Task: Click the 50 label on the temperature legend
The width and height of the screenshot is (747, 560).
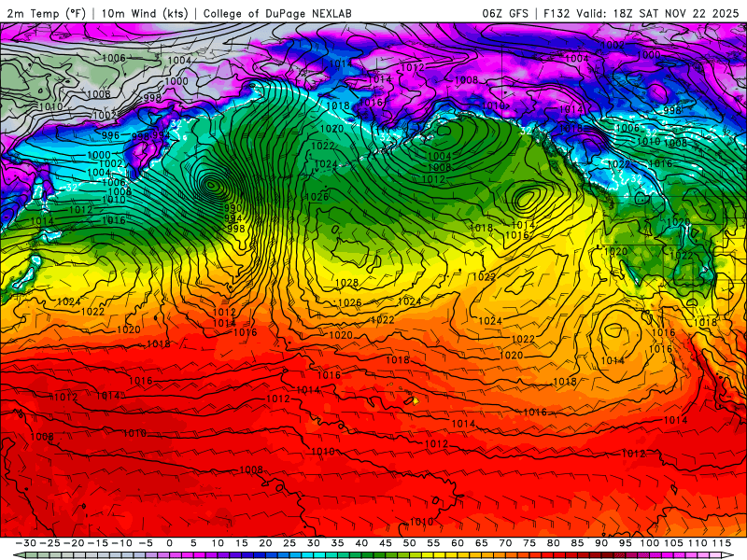Action: point(409,543)
